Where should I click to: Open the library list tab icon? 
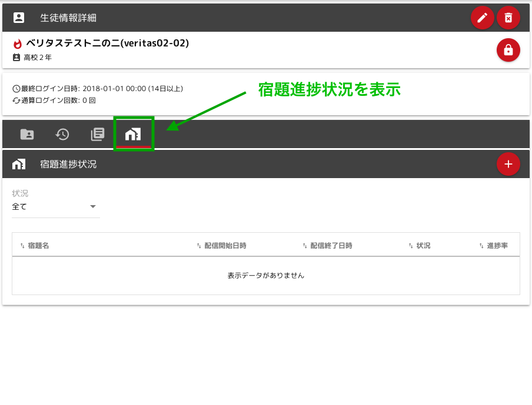click(x=98, y=134)
